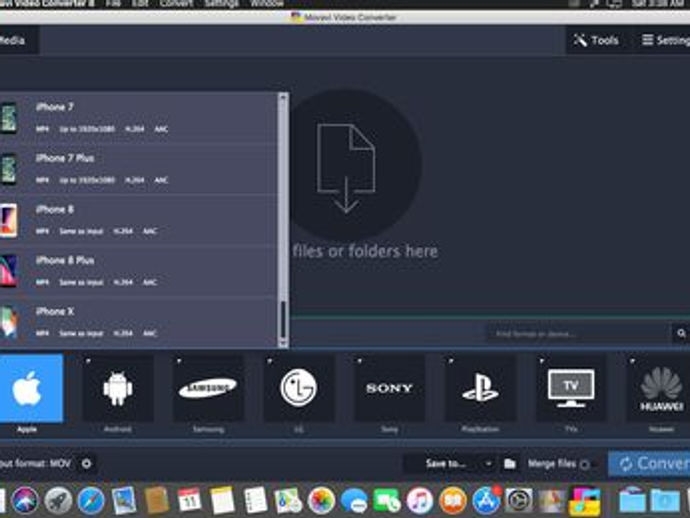Open output format settings gear
Screen dimensions: 690x518
tap(87, 463)
